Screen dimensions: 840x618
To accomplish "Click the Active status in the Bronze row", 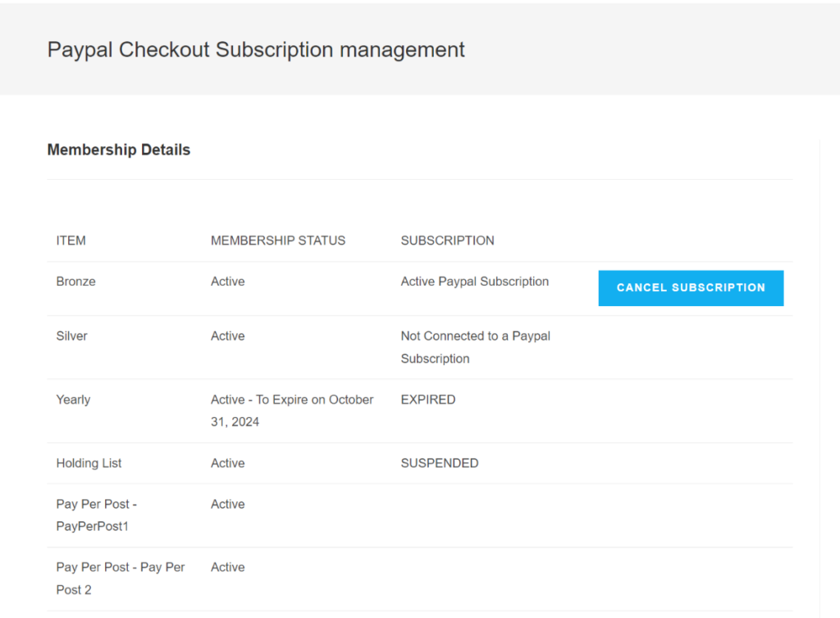I will (x=227, y=282).
